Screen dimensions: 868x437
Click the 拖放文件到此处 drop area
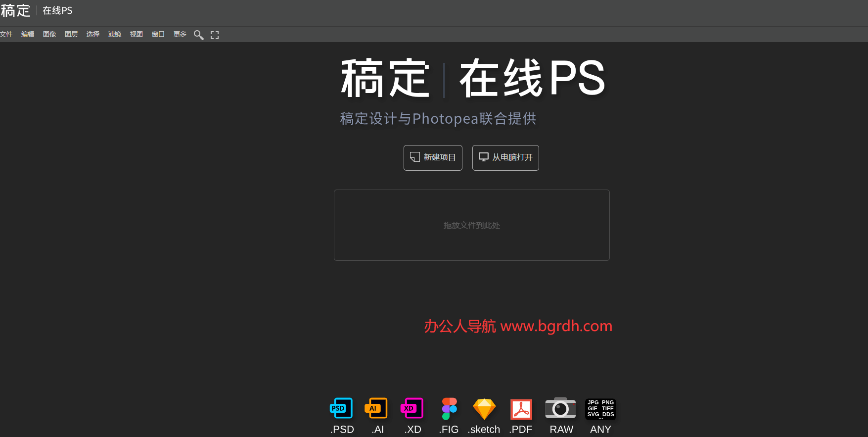472,225
